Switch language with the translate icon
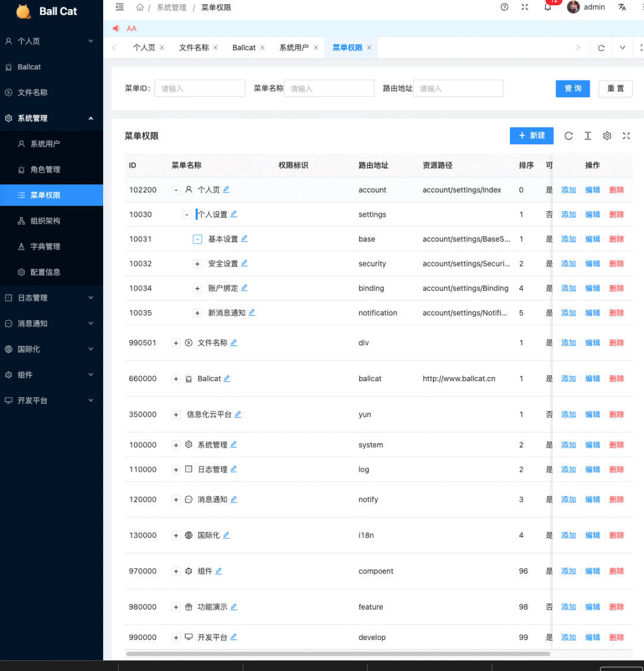Image resolution: width=644 pixels, height=671 pixels. tap(622, 7)
